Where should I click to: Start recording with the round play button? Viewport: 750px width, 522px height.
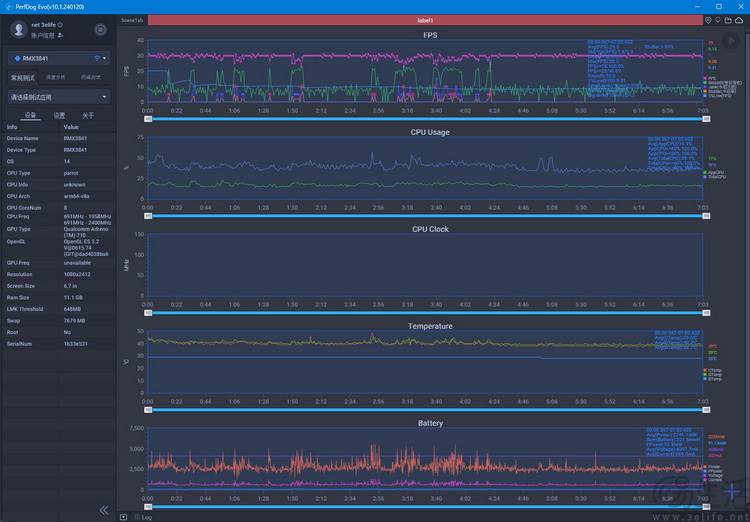[730, 41]
